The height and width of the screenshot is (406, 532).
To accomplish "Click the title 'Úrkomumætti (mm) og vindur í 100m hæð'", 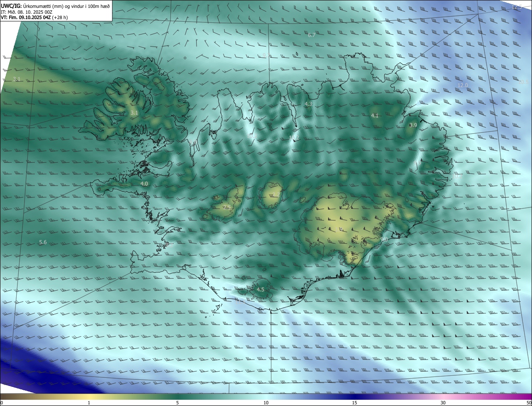I will [x=66, y=6].
